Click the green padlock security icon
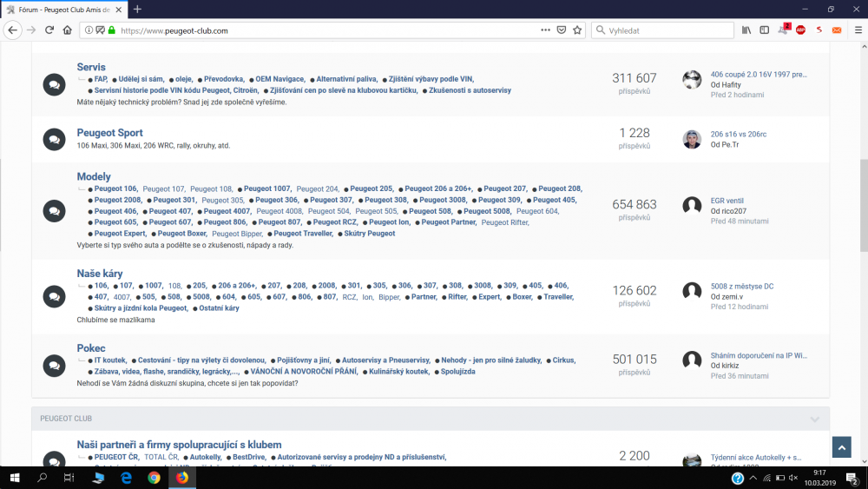 click(112, 30)
